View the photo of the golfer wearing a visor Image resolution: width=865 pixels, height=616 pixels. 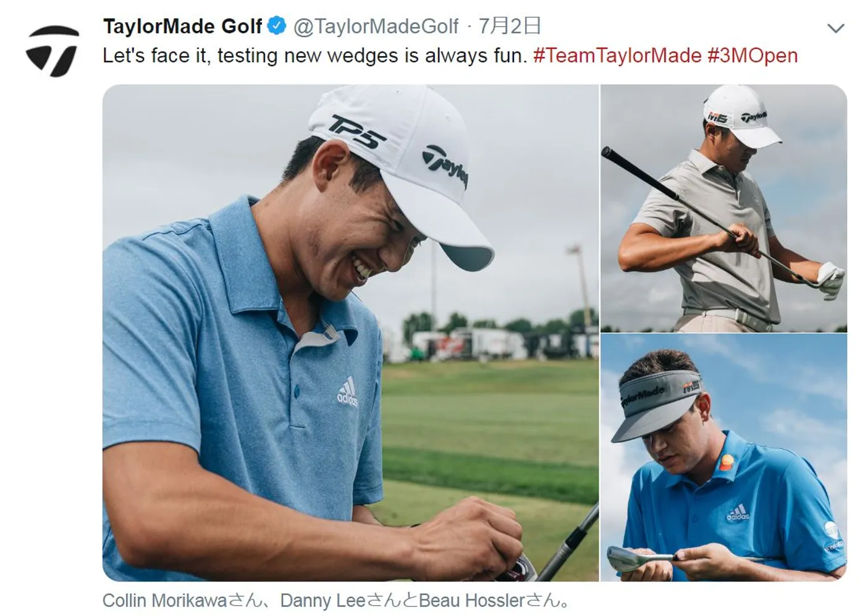pos(723,458)
